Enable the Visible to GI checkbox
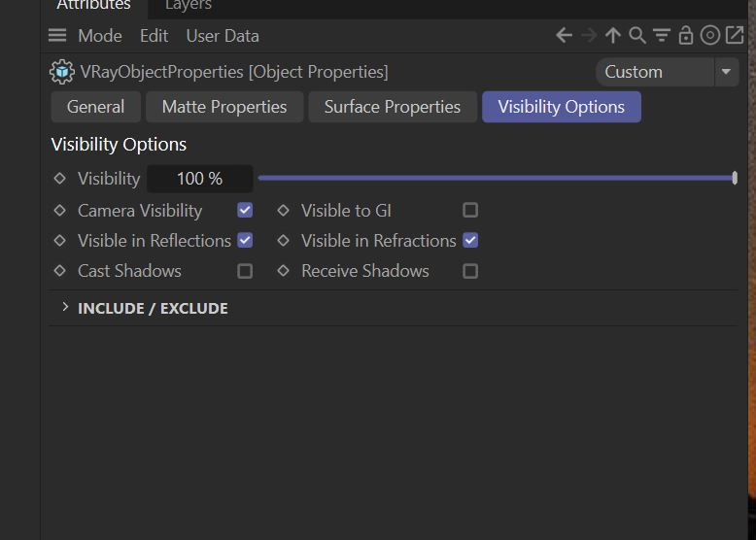Screen dimensions: 756x540 point(470,210)
